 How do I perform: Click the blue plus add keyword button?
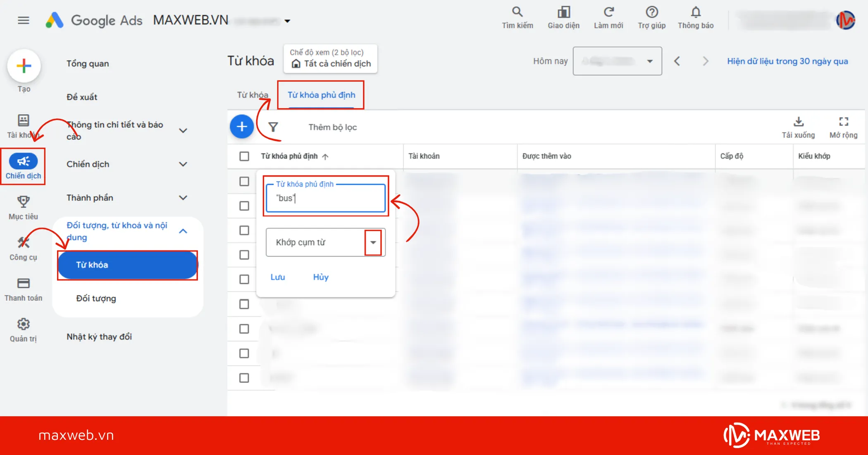(242, 127)
